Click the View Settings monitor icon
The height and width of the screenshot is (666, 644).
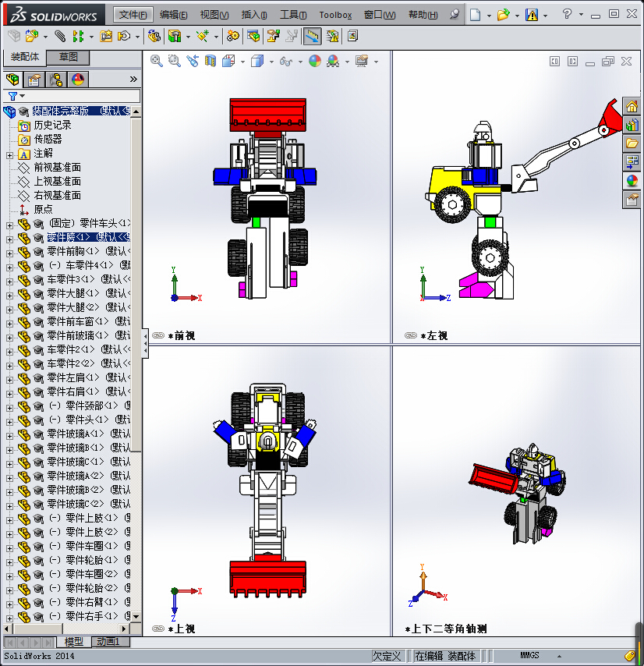[x=362, y=61]
